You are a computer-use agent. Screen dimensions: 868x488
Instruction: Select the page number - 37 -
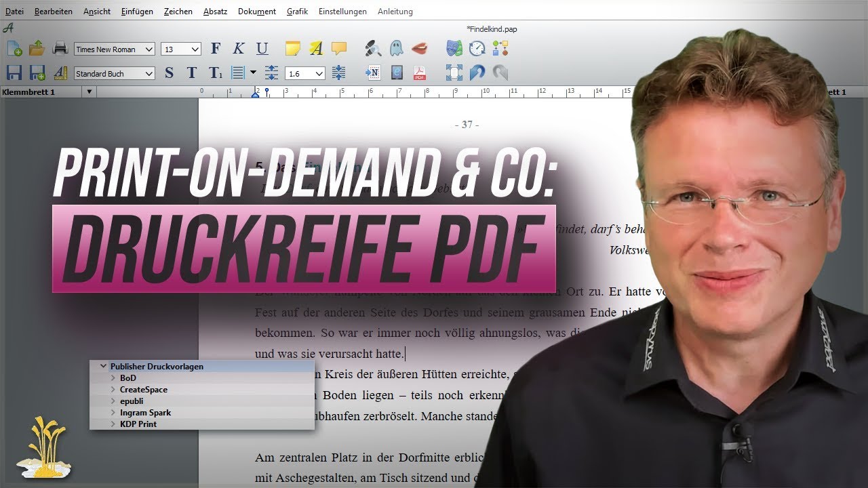coord(467,125)
